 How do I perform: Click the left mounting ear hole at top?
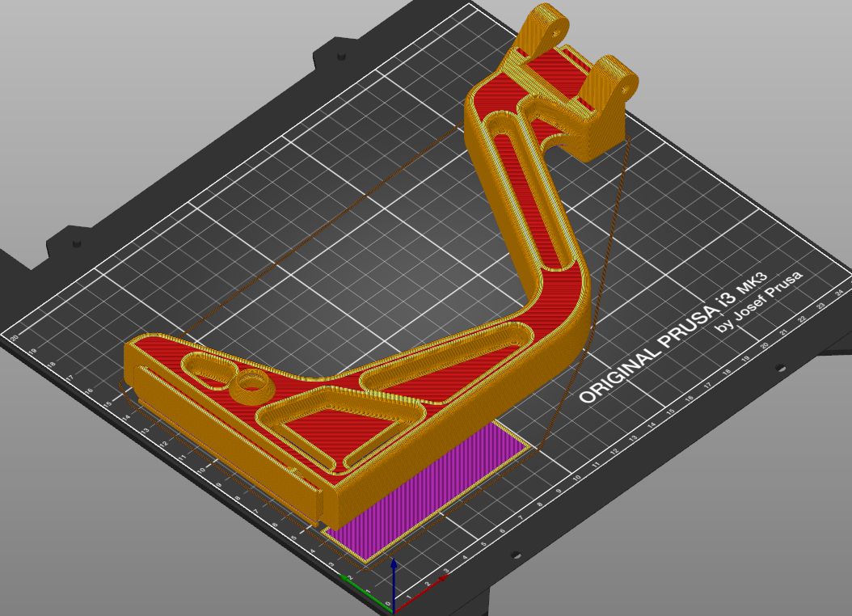[x=555, y=32]
